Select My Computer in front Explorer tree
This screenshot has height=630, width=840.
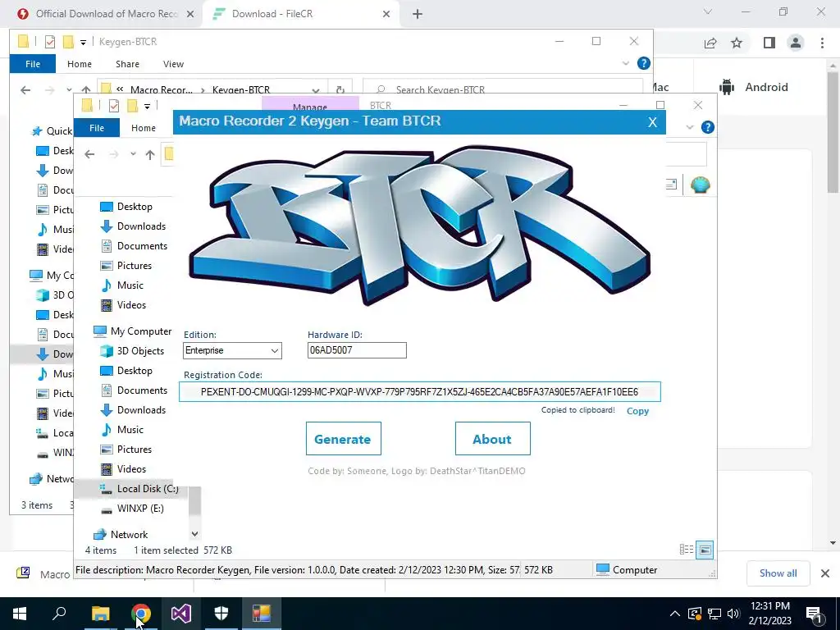(141, 331)
